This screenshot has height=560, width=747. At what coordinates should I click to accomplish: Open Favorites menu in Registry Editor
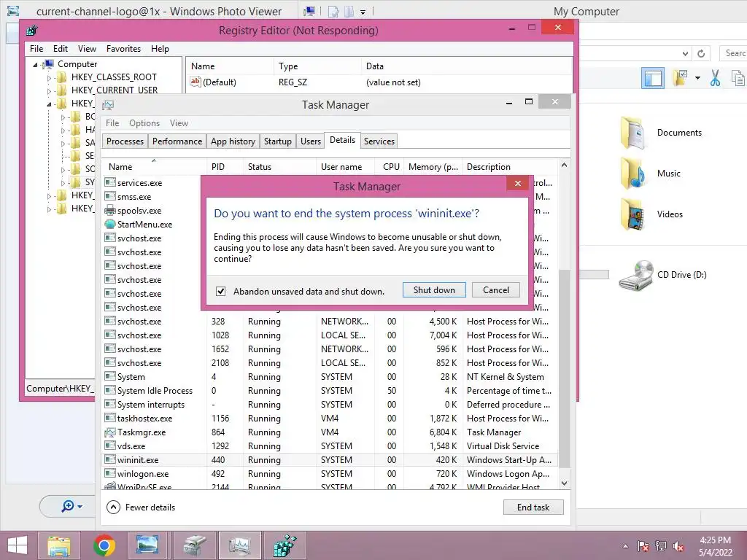[x=123, y=49]
